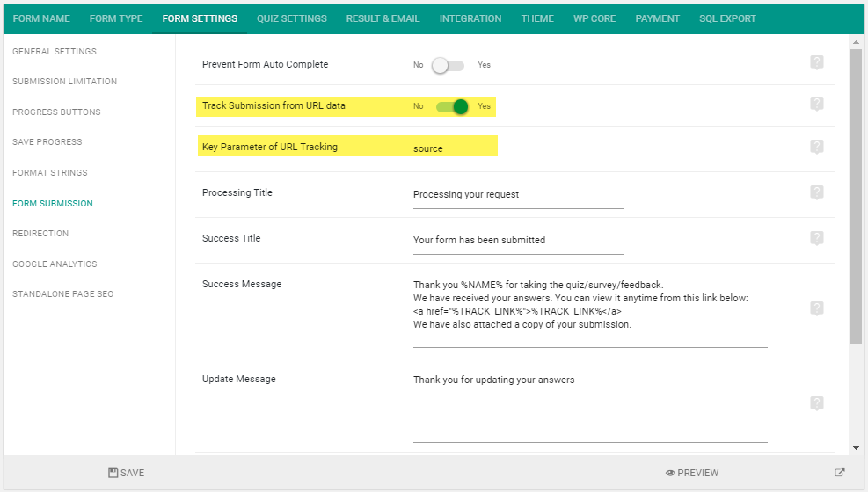
Task: Open Redirection settings section
Action: (40, 234)
